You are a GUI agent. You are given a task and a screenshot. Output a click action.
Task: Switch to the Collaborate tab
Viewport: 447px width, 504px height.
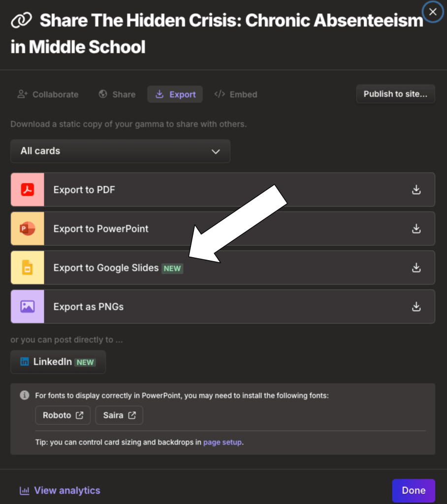[x=48, y=94]
